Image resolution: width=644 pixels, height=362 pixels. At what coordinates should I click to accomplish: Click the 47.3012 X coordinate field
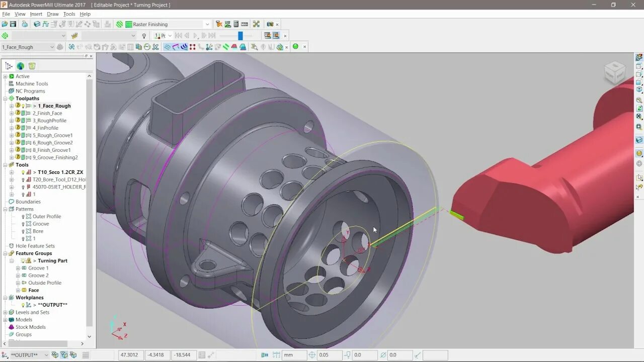tap(131, 355)
